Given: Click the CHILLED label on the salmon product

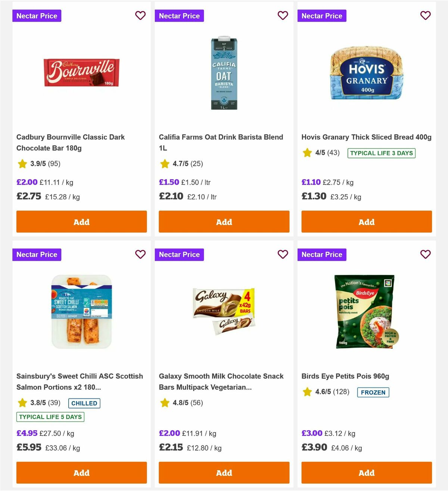Looking at the screenshot, I should (84, 403).
